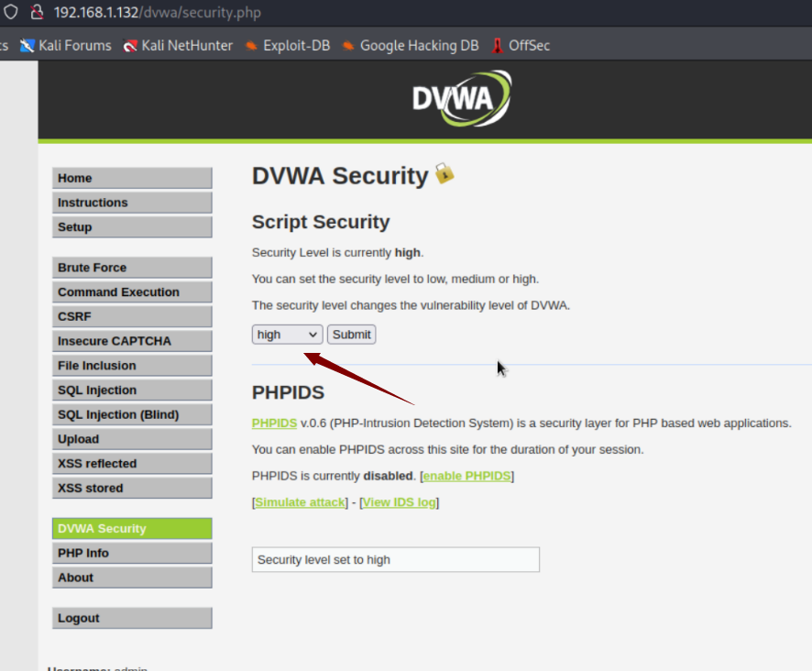The height and width of the screenshot is (671, 812).
Task: Open the Insecure CAPTCHA module
Action: [132, 341]
